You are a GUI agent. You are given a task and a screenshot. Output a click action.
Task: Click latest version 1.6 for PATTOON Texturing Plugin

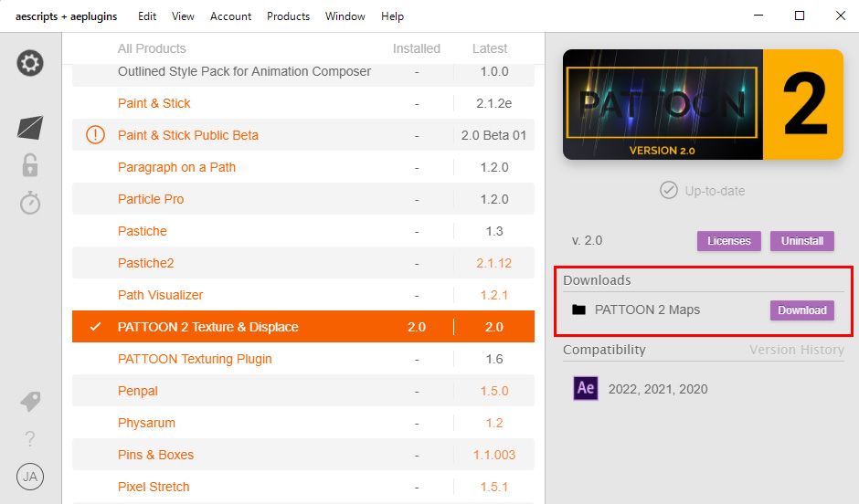coord(494,359)
